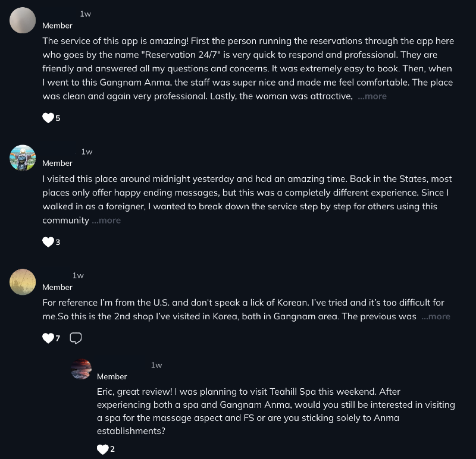This screenshot has width=476, height=459.
Task: Open the backpacker avatar of the second reviewer
Action: pyautogui.click(x=23, y=158)
